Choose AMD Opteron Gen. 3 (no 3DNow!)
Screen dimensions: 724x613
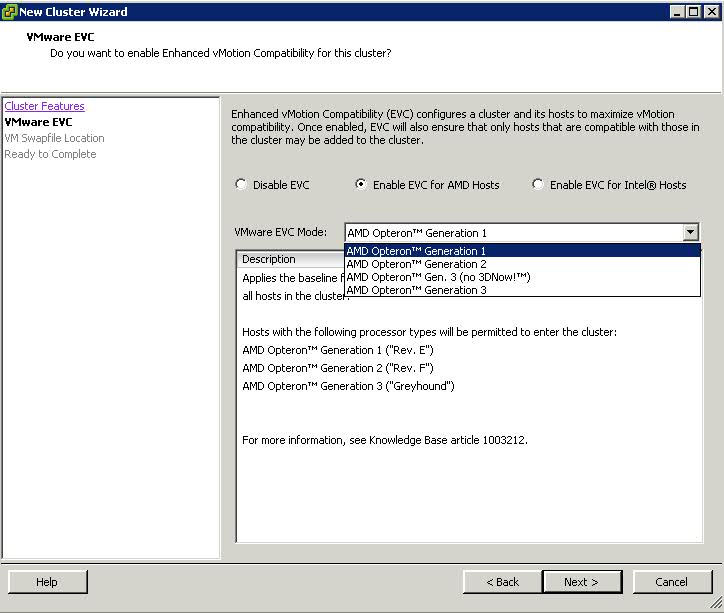pyautogui.click(x=522, y=277)
